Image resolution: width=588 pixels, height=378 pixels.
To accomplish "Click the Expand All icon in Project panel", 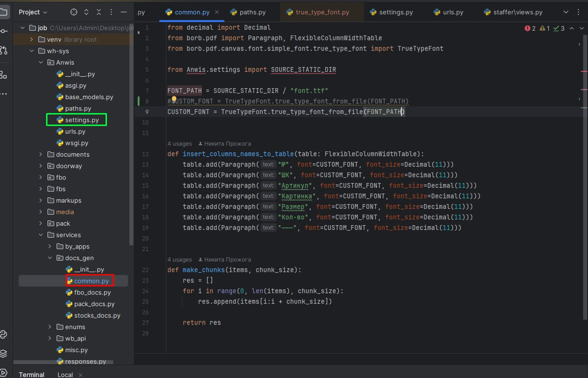I will 86,12.
